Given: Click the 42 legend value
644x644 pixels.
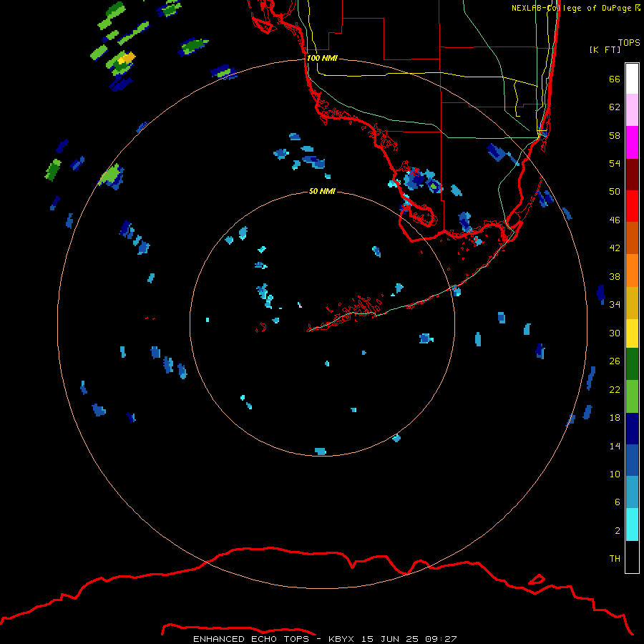Looking at the screenshot, I should [x=615, y=248].
